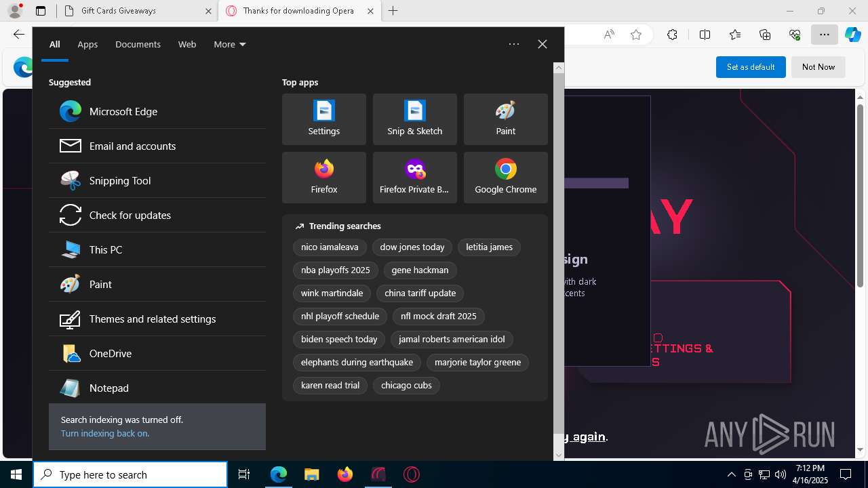Viewport: 868px width, 488px height.
Task: Search trending topic wink martindale
Action: pyautogui.click(x=332, y=293)
